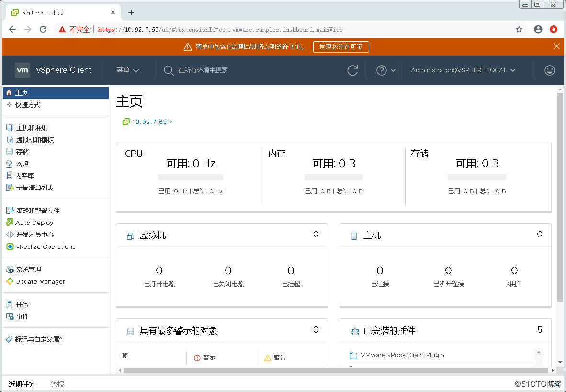The height and width of the screenshot is (392, 566).
Task: Open the 菜单 dropdown menu
Action: coord(128,70)
